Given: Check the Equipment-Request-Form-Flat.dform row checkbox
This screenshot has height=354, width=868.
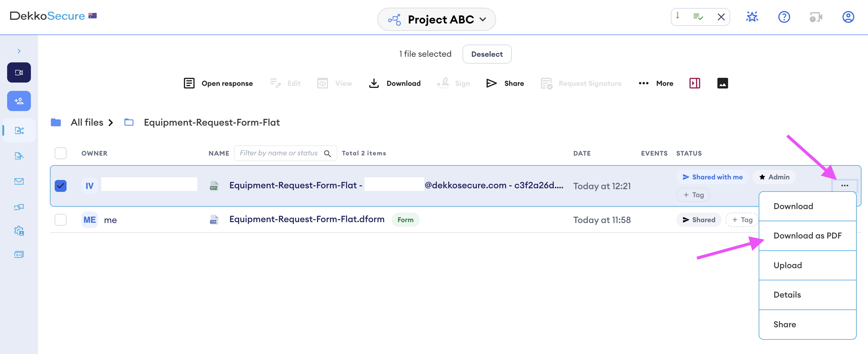Looking at the screenshot, I should pyautogui.click(x=61, y=220).
